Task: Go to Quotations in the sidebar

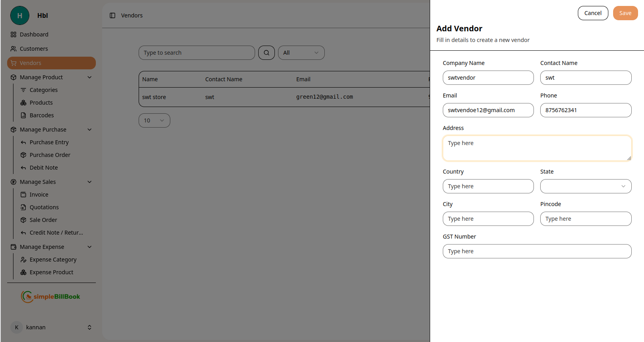Action: coord(44,207)
